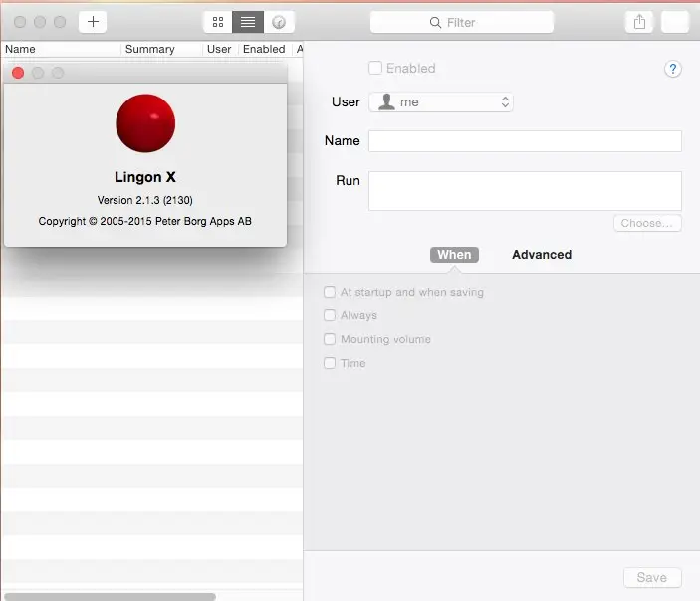Click the Version 2.1.3 (2130) text
The height and width of the screenshot is (601, 700).
(x=145, y=200)
